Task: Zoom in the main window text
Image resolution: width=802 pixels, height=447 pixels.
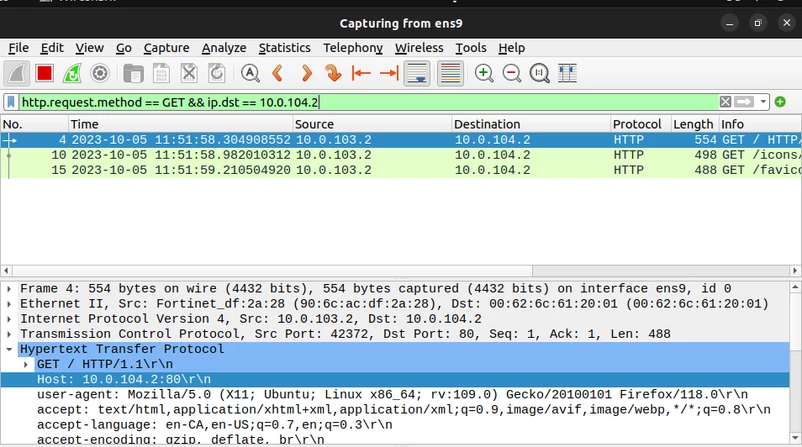Action: click(x=484, y=74)
